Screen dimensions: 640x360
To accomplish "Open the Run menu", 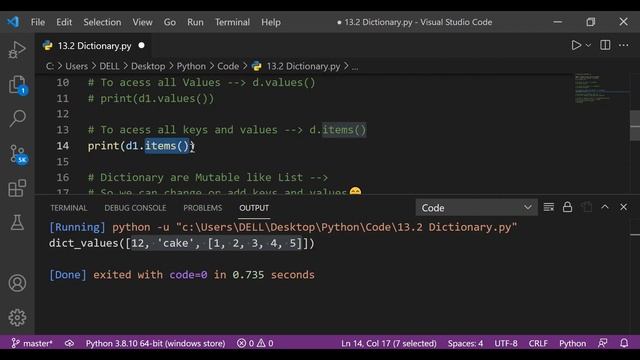I will click(x=195, y=22).
